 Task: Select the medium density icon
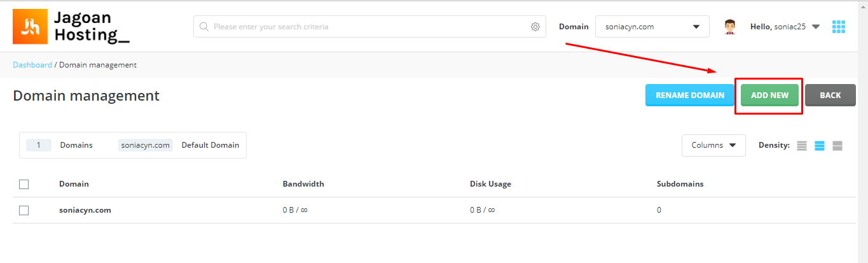pyautogui.click(x=820, y=146)
